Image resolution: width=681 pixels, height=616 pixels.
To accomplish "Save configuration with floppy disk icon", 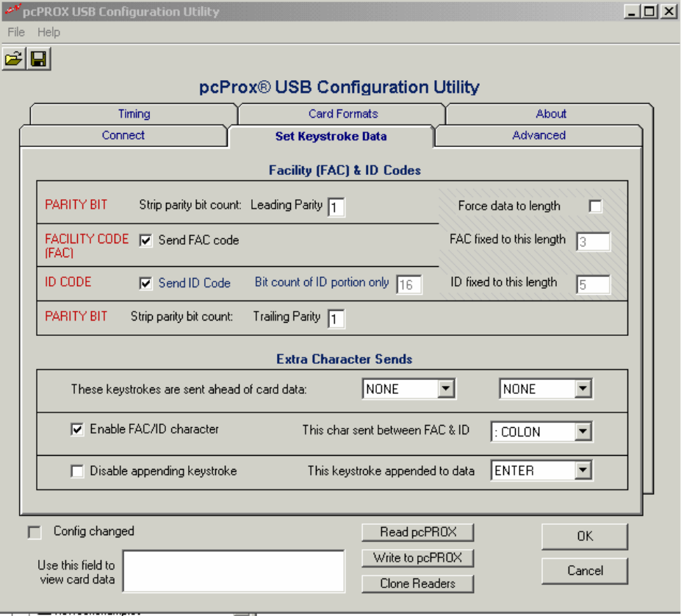I will pyautogui.click(x=39, y=59).
